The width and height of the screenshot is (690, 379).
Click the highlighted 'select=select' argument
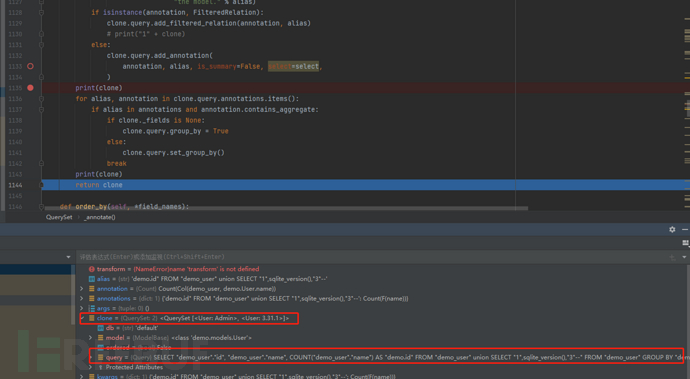coord(294,66)
